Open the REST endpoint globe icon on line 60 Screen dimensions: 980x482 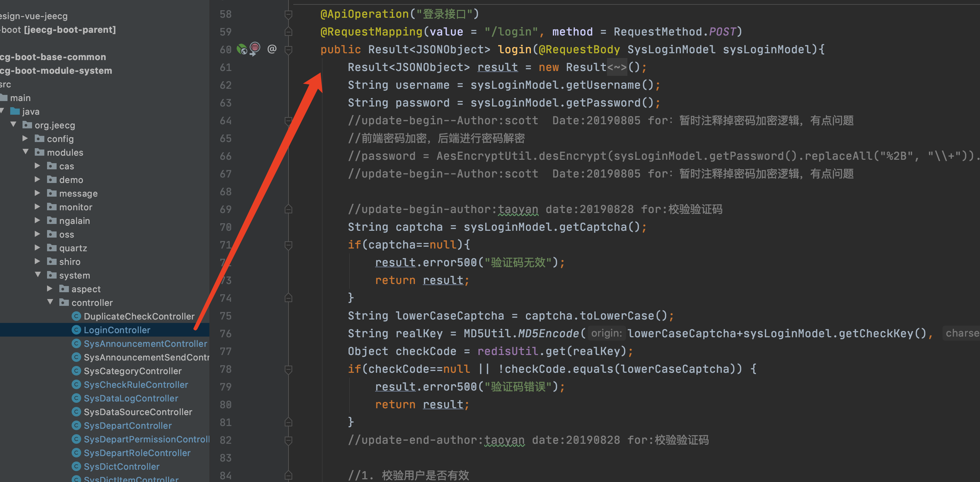point(242,49)
